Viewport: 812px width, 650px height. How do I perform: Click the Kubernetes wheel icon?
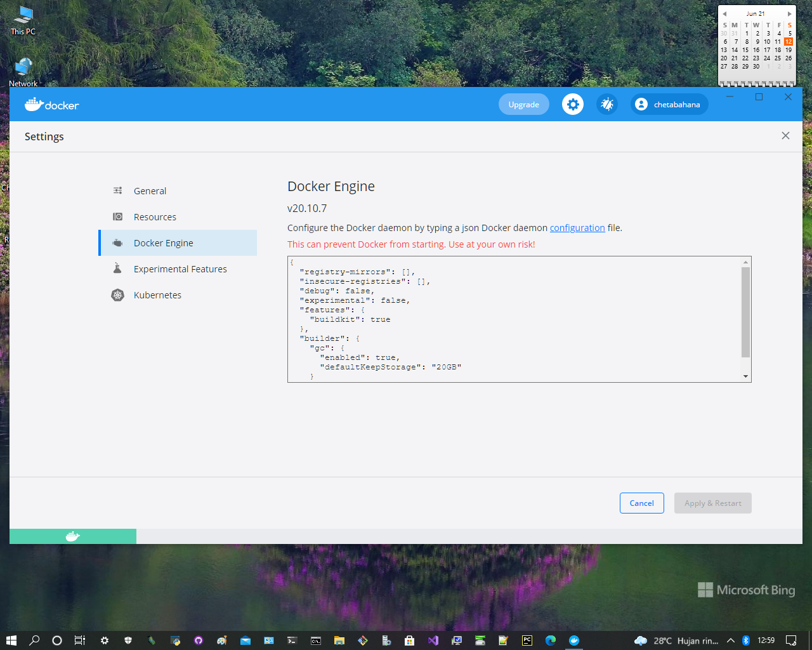coord(117,295)
